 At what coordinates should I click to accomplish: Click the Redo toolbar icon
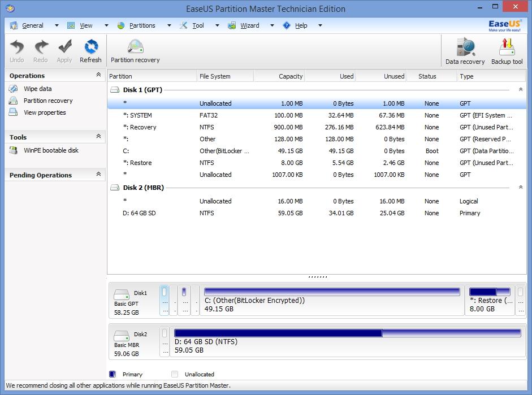tap(41, 47)
